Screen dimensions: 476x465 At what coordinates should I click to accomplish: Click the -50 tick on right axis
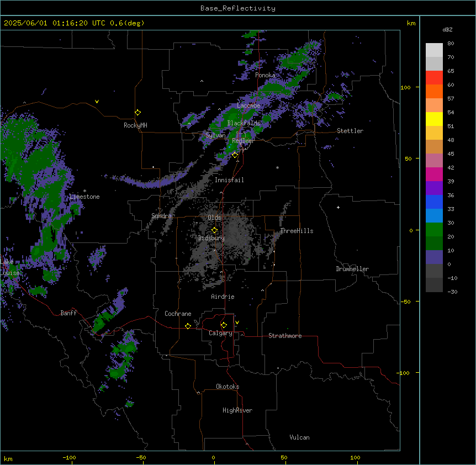(x=405, y=302)
